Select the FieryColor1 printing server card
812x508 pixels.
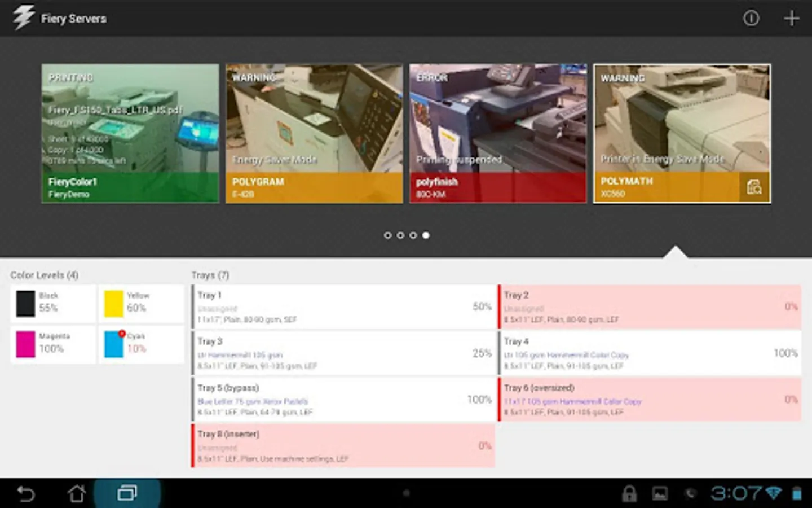click(130, 133)
